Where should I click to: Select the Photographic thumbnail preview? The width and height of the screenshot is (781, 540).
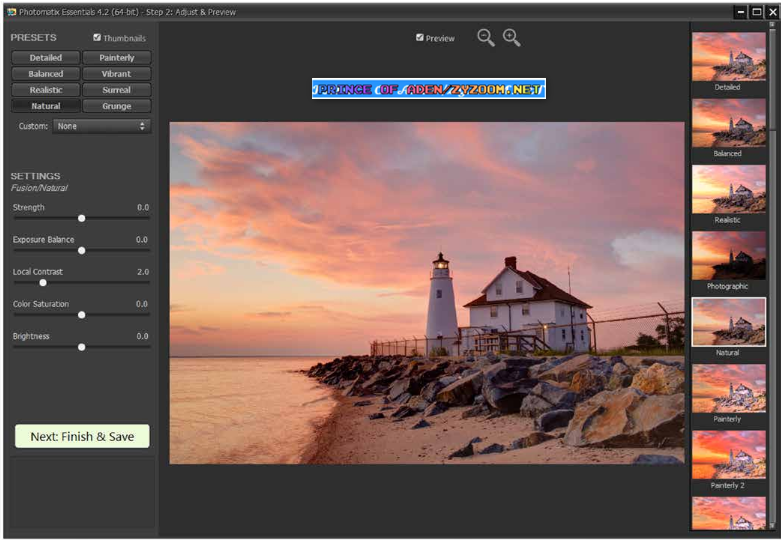(729, 256)
